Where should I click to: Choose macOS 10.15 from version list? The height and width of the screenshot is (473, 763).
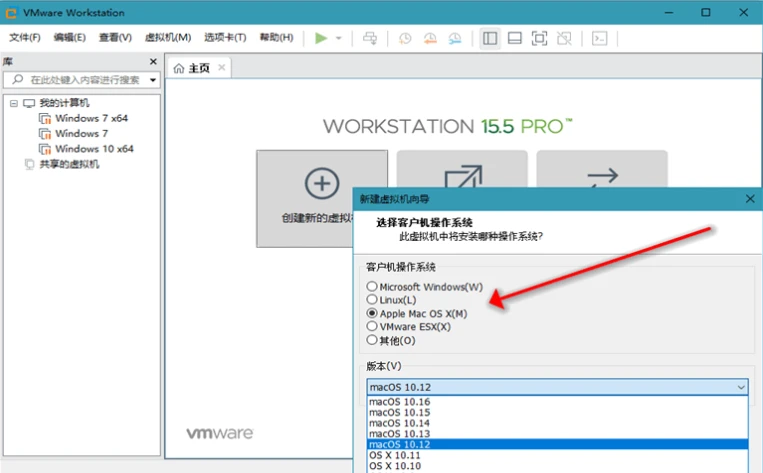point(557,413)
